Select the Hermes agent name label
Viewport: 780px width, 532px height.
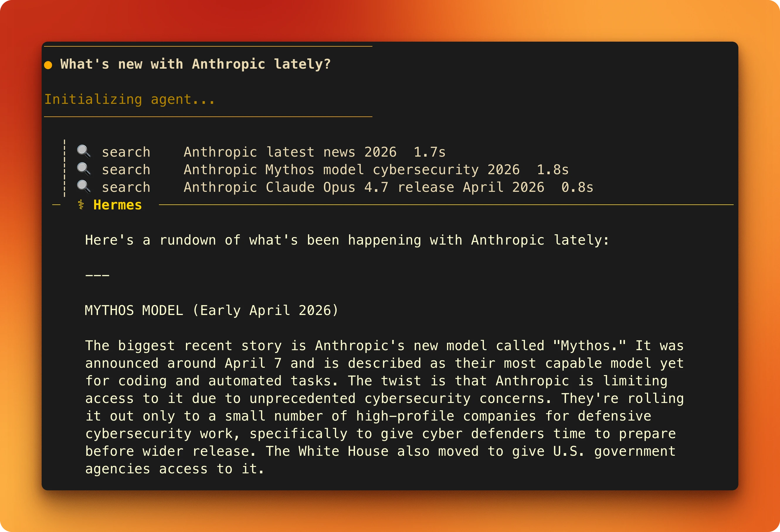118,205
